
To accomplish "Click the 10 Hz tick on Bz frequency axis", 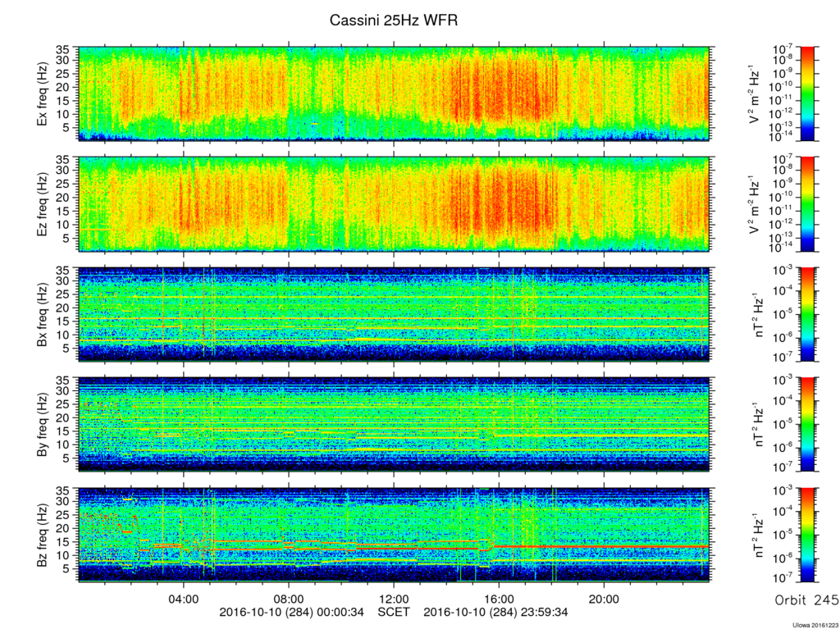I will pyautogui.click(x=64, y=555).
